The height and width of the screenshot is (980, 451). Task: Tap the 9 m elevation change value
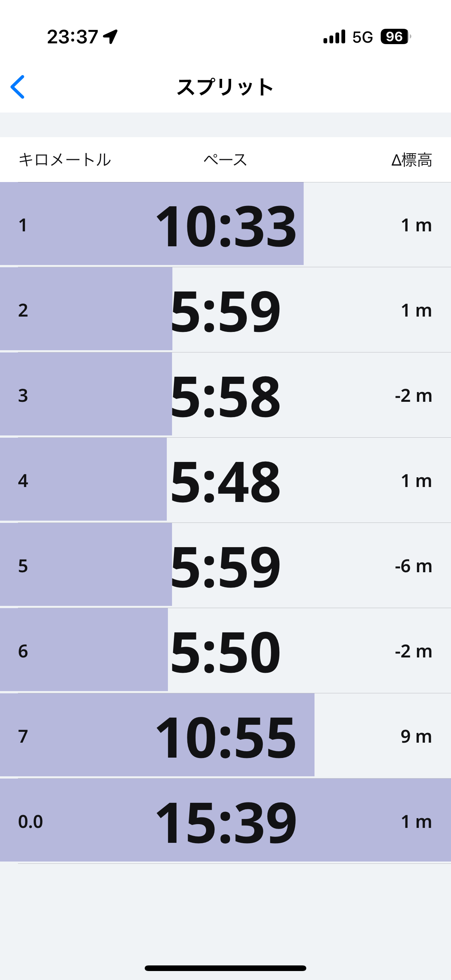416,737
